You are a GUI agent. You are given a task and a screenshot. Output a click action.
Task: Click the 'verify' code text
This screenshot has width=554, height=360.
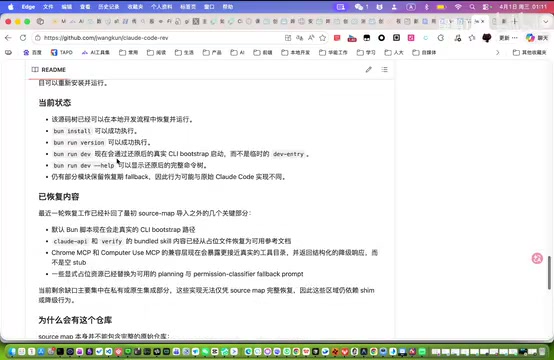pos(112,241)
